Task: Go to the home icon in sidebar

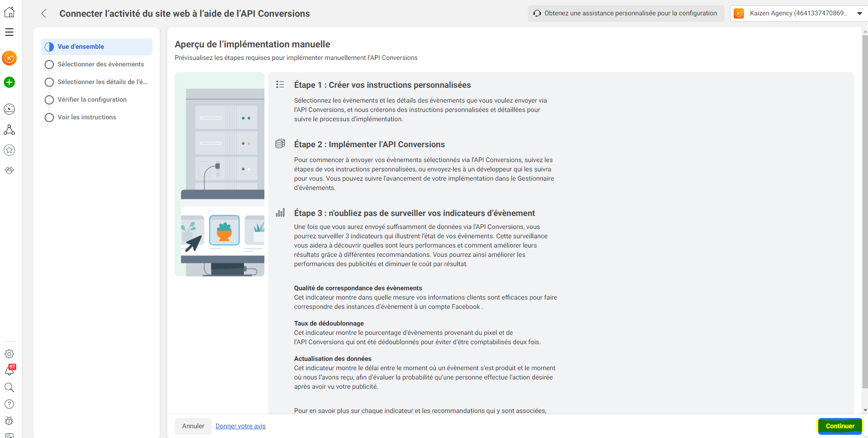Action: click(x=9, y=13)
